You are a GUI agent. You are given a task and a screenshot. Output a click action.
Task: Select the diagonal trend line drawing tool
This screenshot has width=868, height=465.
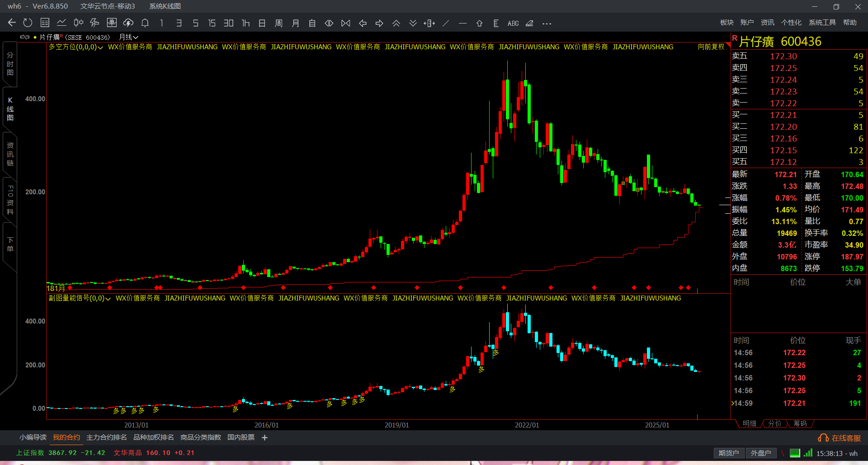point(446,23)
